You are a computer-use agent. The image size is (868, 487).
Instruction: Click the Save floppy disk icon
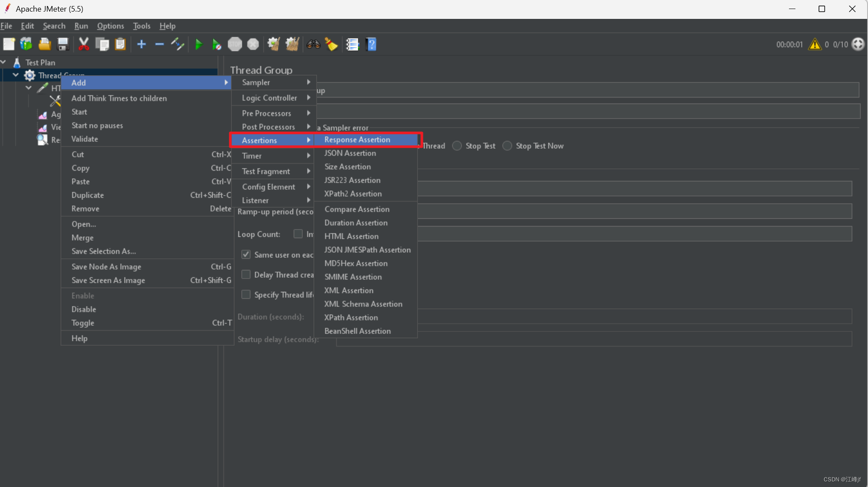click(63, 44)
